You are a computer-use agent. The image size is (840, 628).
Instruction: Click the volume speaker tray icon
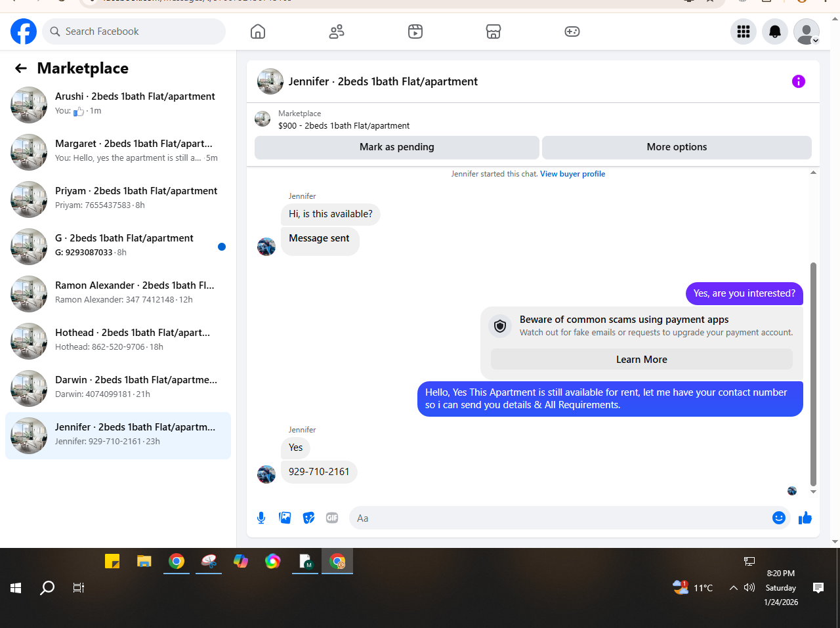click(x=749, y=588)
